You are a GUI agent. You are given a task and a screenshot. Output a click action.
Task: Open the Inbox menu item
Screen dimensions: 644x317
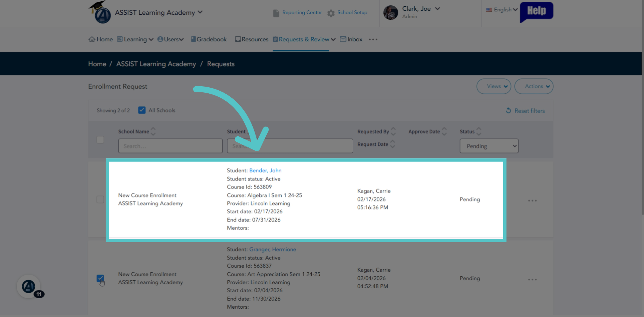[x=351, y=39]
